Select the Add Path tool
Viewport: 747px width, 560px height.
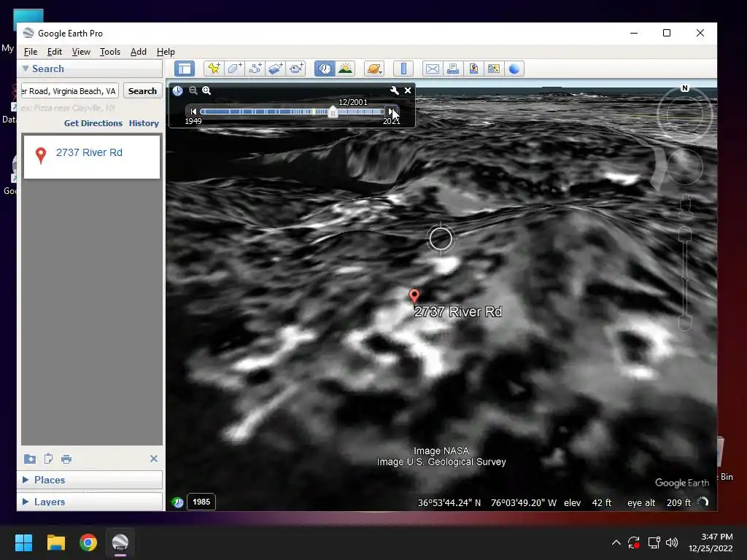(255, 69)
